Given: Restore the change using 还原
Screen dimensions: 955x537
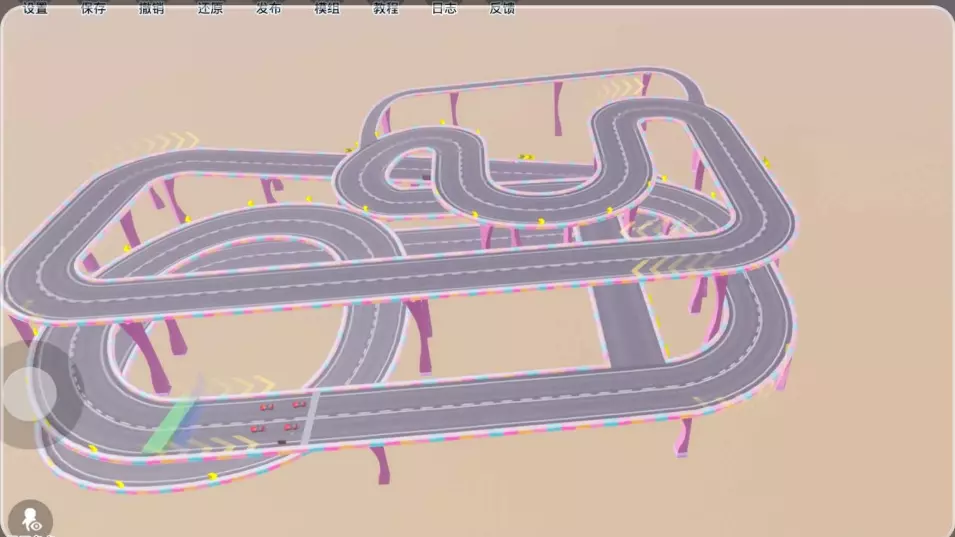Looking at the screenshot, I should pyautogui.click(x=210, y=8).
